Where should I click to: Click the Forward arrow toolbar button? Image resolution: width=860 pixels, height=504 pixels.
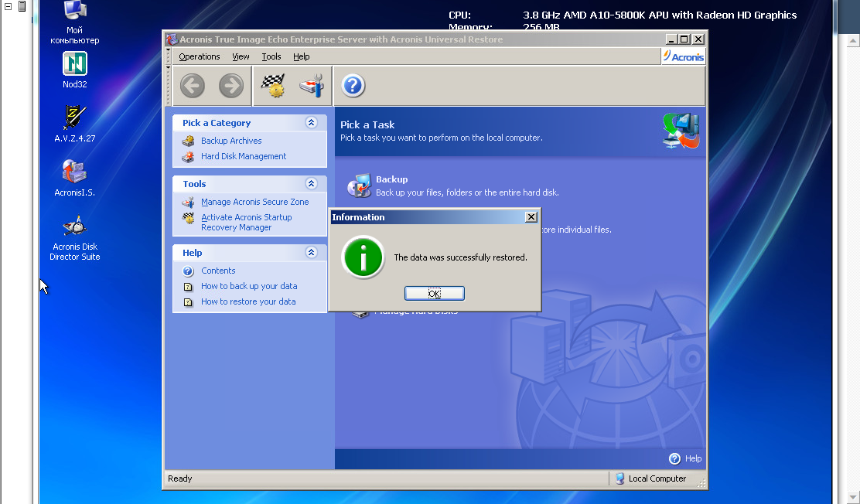[231, 86]
